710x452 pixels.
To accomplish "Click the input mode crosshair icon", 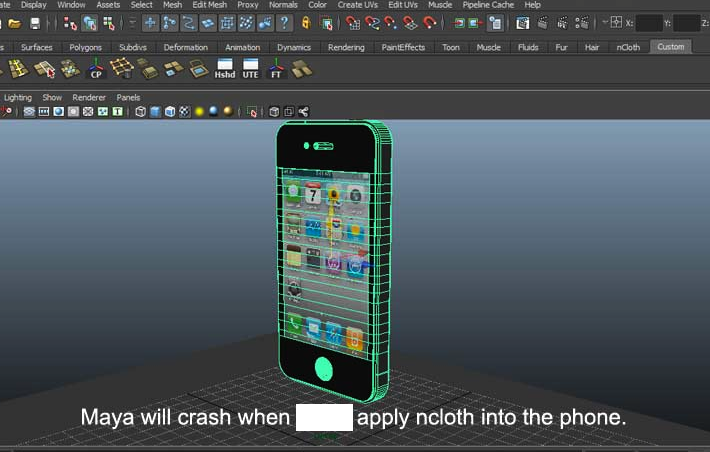I will 616,22.
